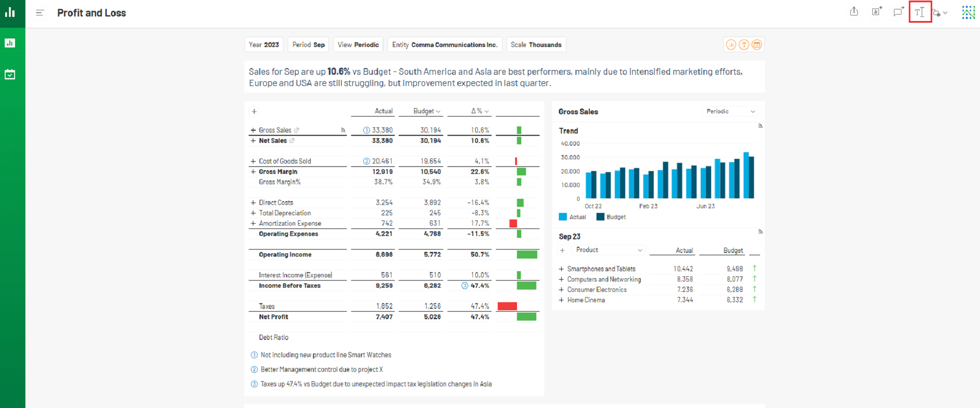Open footnote marker 3 beside 47.4%
Screen dimensions: 980x408
[465, 286]
